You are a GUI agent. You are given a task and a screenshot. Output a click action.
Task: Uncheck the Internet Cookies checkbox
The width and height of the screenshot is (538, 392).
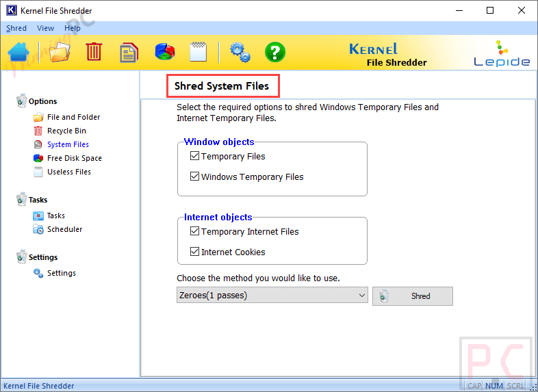tap(194, 252)
